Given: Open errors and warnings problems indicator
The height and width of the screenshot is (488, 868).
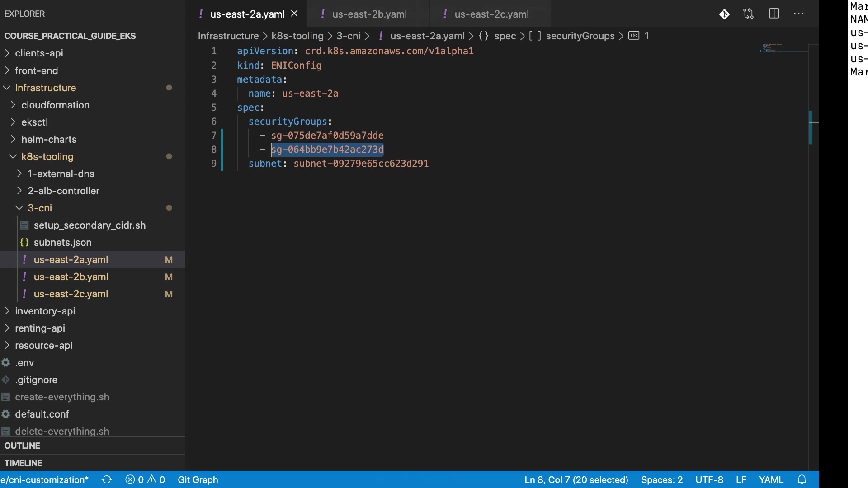Looking at the screenshot, I should [145, 479].
